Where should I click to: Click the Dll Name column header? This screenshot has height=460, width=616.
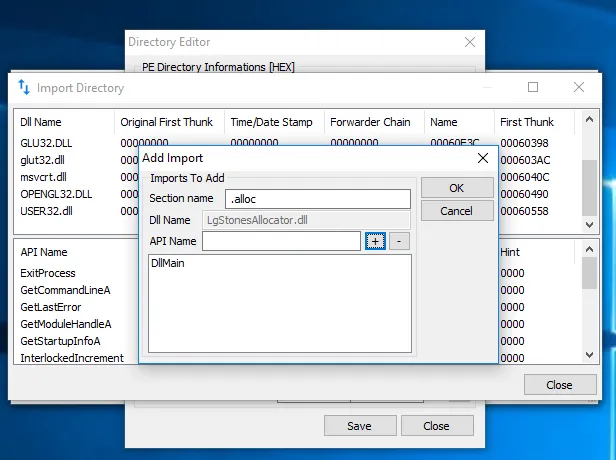point(64,122)
